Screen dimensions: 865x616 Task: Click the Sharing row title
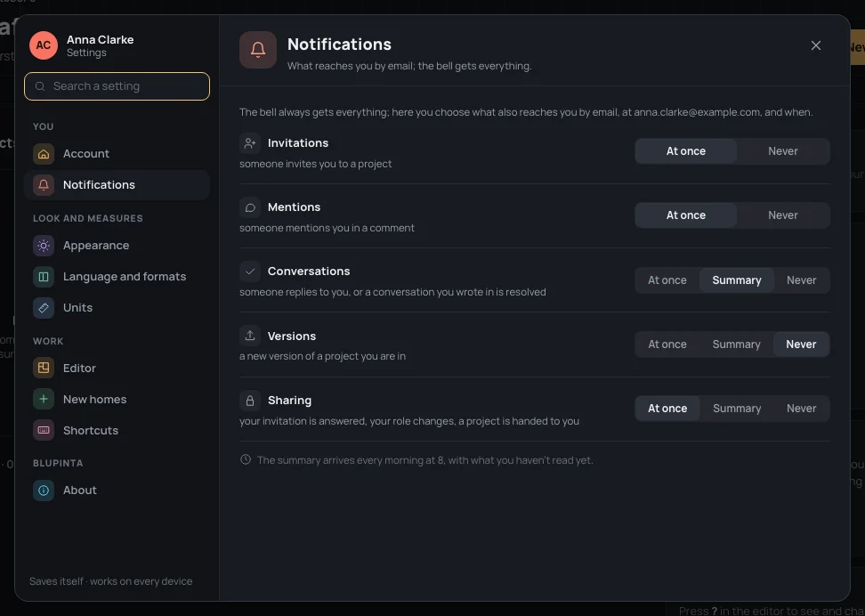[x=289, y=401]
